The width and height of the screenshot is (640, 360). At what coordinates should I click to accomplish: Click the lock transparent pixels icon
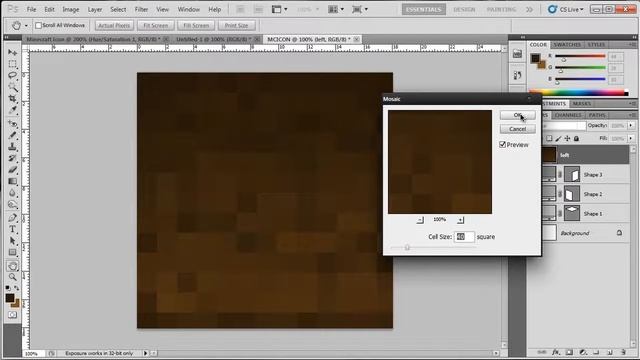(x=549, y=138)
